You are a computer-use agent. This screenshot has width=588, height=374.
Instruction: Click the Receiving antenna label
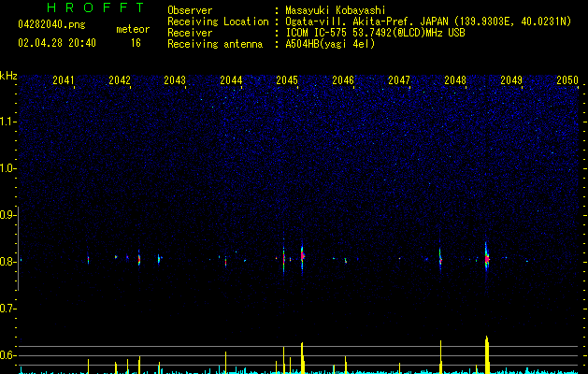coord(215,44)
